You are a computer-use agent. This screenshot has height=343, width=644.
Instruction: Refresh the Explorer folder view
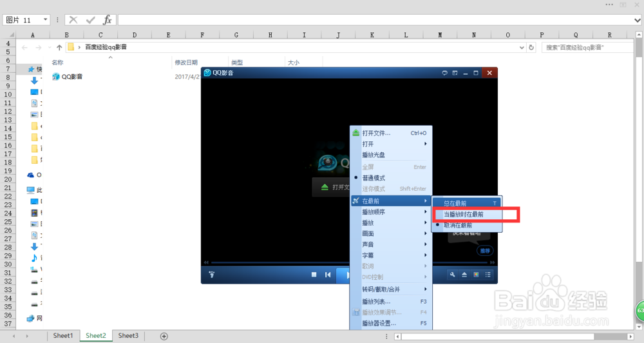pos(531,47)
